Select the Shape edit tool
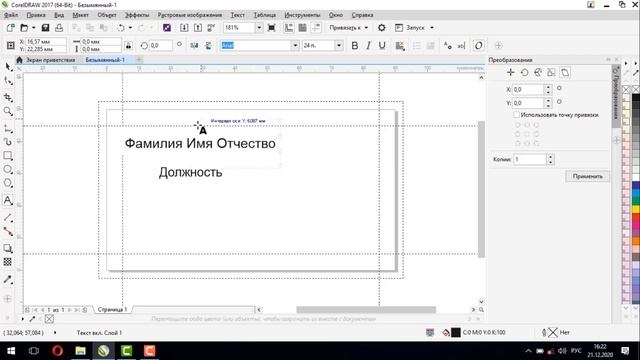The height and width of the screenshot is (360, 640). click(x=8, y=81)
